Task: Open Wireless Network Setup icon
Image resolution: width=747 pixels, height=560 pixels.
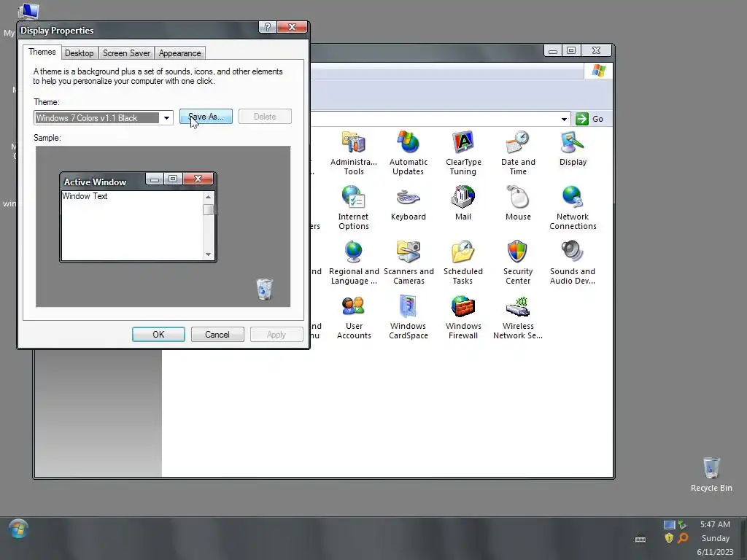Action: 518,317
